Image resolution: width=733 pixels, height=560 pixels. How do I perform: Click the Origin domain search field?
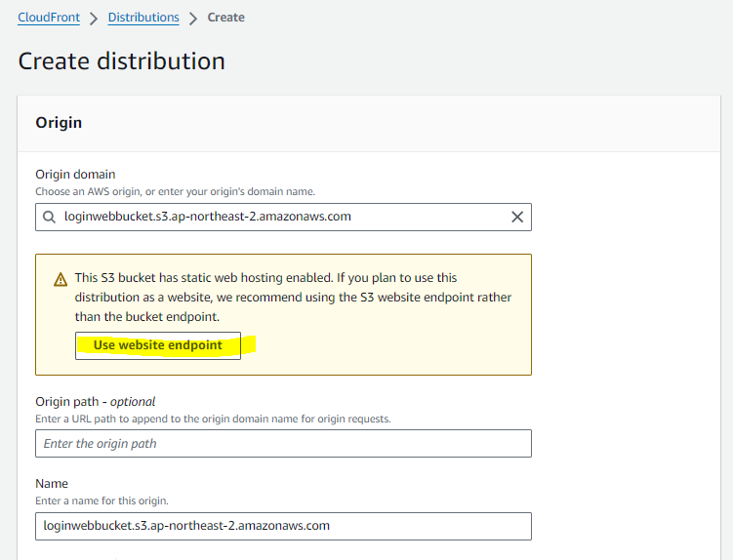pyautogui.click(x=283, y=217)
